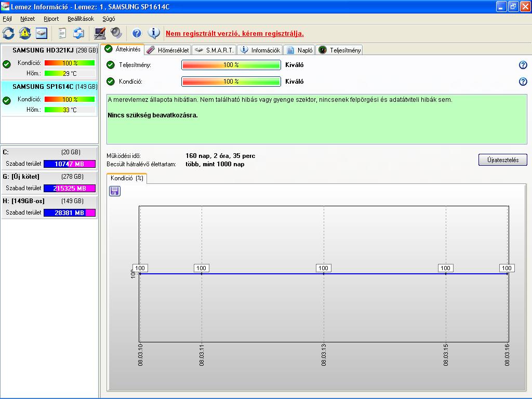Click C: free space bar 10747 MB
Image resolution: width=532 pixels, height=399 pixels.
70,164
